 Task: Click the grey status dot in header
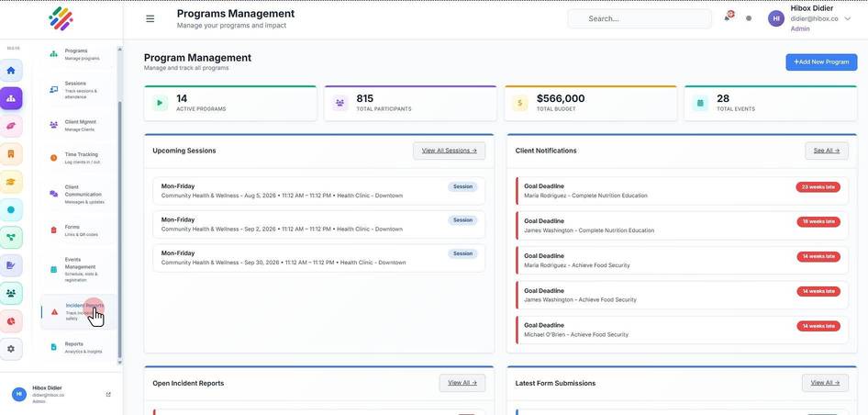[x=749, y=18]
